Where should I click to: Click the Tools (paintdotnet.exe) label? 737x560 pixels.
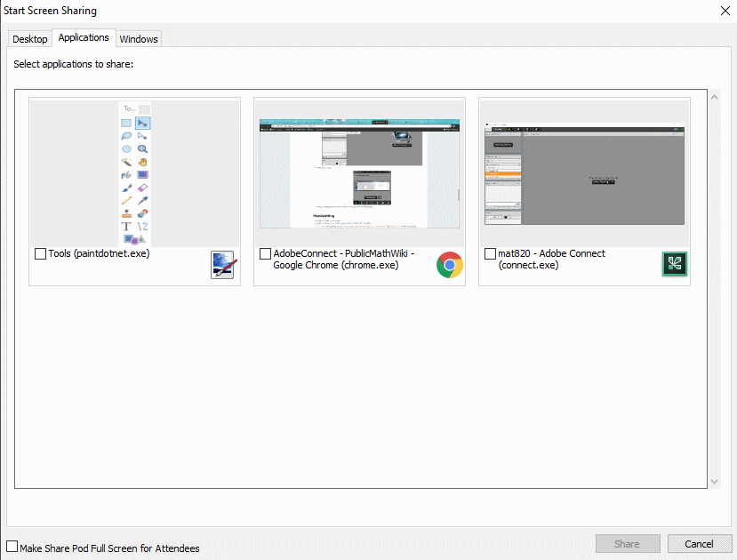click(x=100, y=253)
